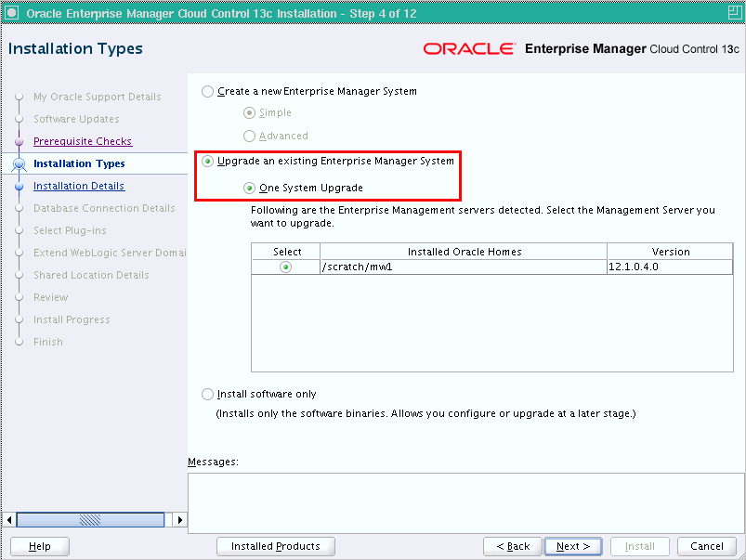Click the installer icon in the title bar
The height and width of the screenshot is (560, 746).
[11, 12]
